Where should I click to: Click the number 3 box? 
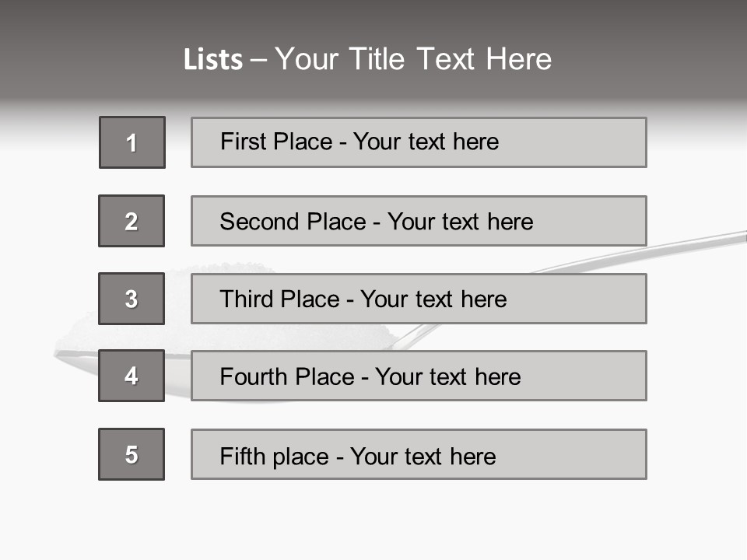pyautogui.click(x=132, y=299)
